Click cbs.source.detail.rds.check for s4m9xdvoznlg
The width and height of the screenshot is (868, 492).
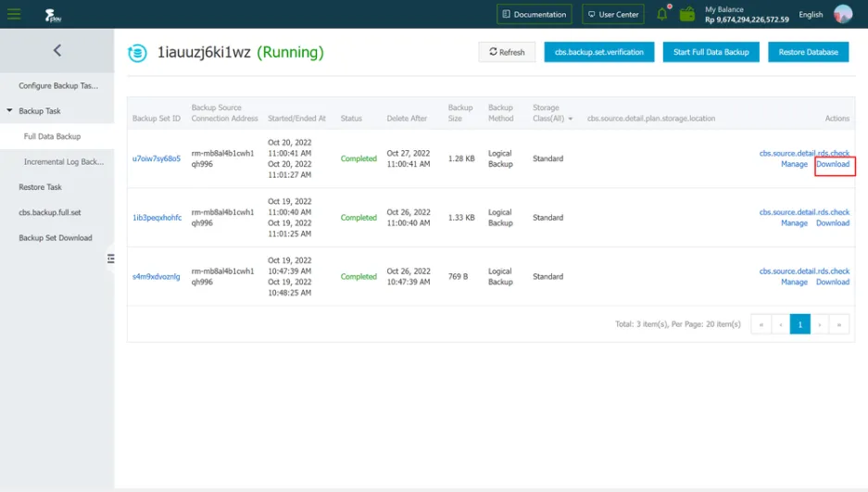tap(804, 271)
